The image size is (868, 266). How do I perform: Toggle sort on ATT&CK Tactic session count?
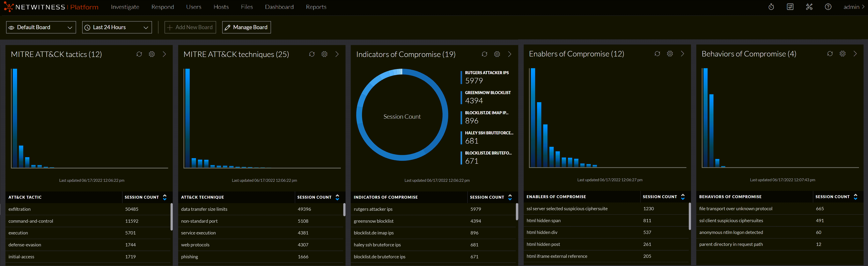(165, 197)
